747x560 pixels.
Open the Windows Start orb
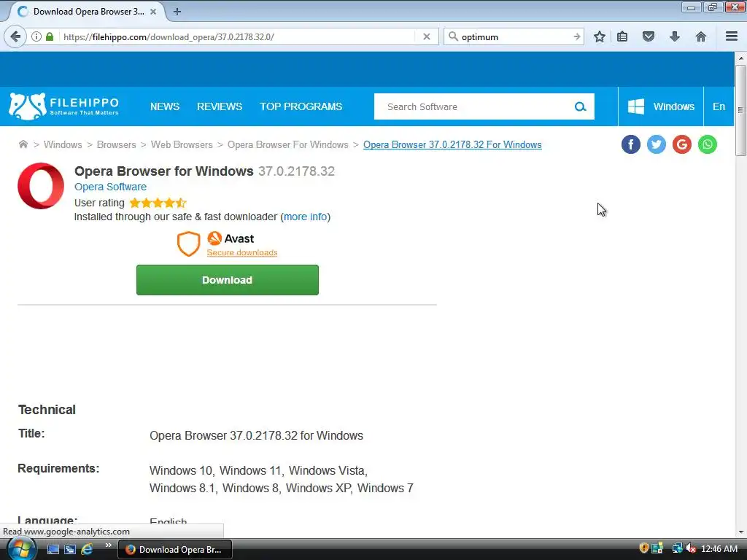click(x=20, y=548)
